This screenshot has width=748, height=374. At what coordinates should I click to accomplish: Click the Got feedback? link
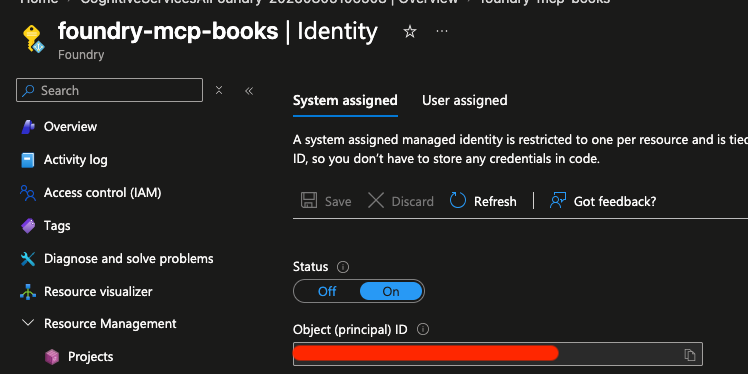pos(615,202)
